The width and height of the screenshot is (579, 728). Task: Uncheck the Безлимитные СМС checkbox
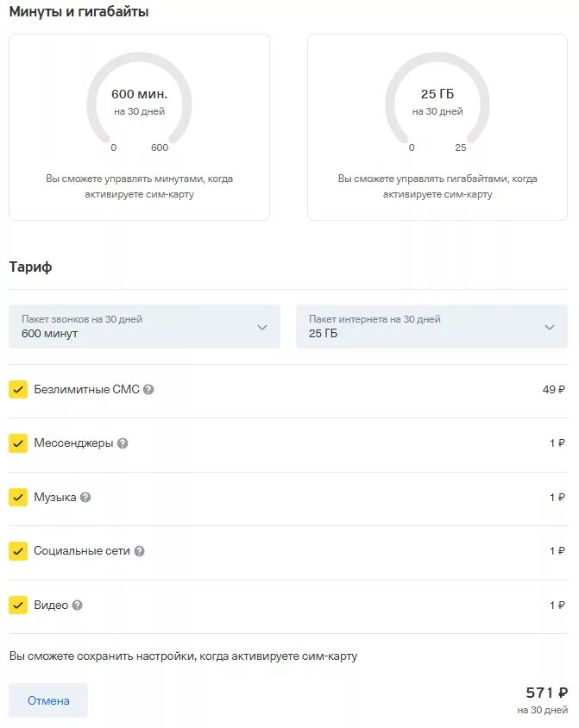tap(18, 390)
